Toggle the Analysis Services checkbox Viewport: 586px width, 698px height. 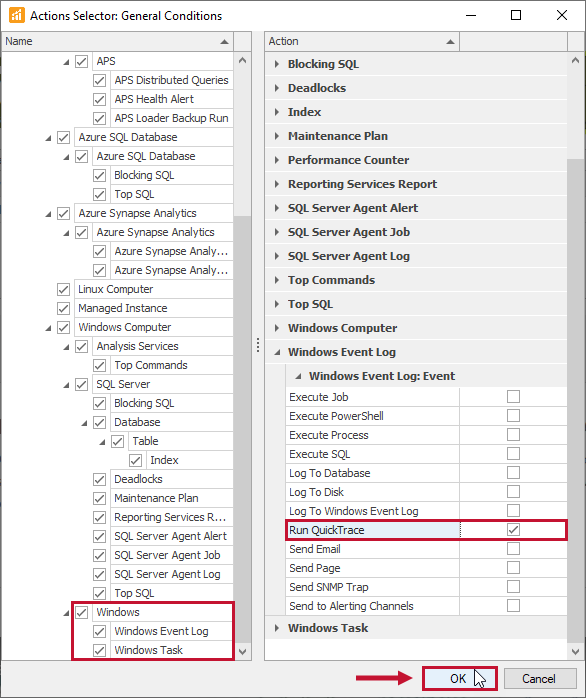[81, 346]
